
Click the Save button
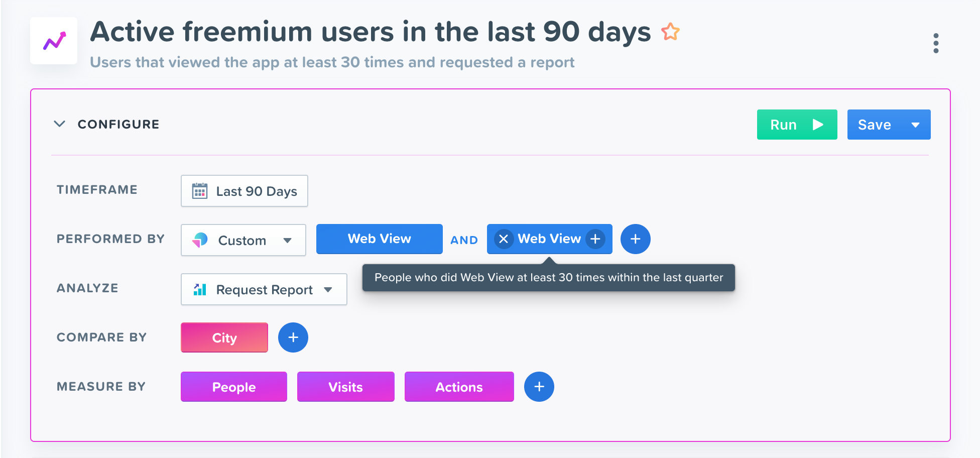pos(875,125)
